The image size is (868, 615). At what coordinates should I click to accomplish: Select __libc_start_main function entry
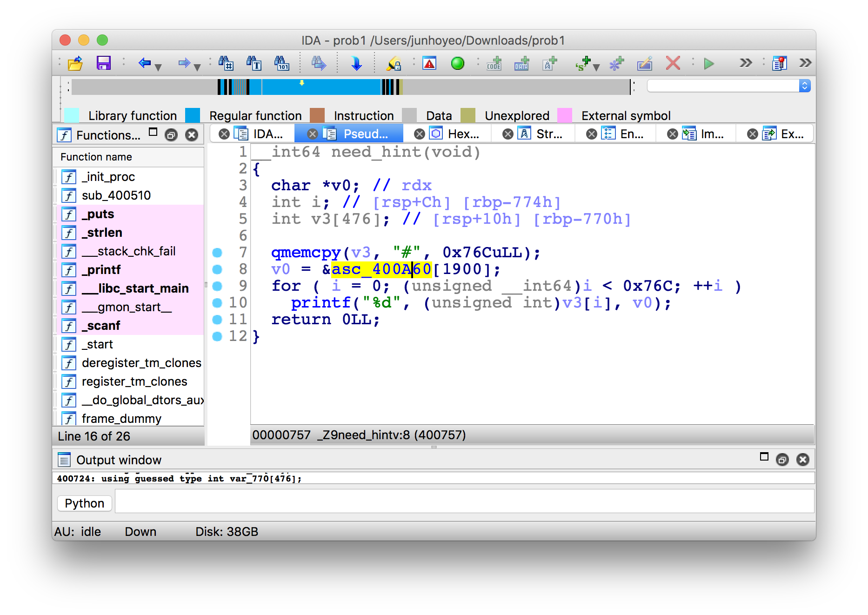[x=129, y=288]
